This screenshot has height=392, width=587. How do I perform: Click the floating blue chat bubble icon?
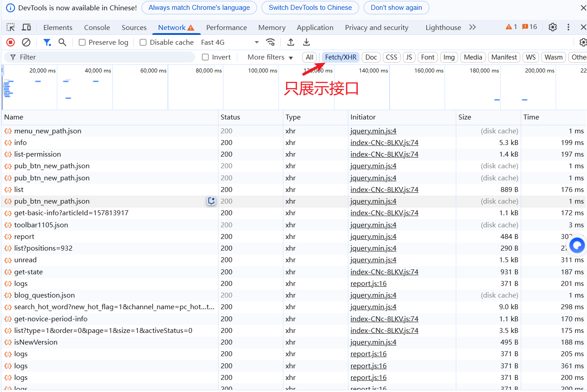point(577,245)
